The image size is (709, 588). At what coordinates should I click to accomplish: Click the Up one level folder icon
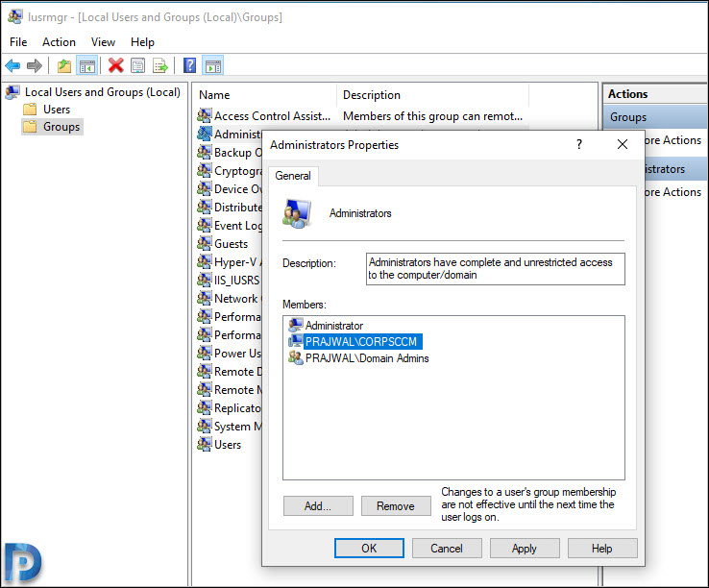pos(64,66)
